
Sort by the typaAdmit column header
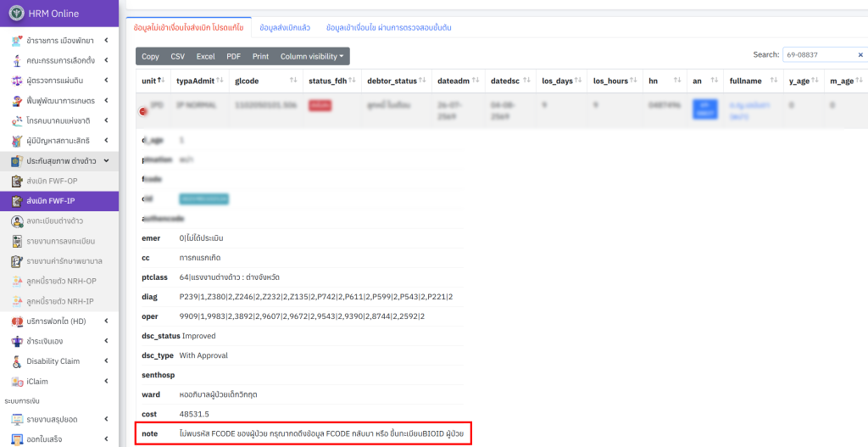pos(199,81)
